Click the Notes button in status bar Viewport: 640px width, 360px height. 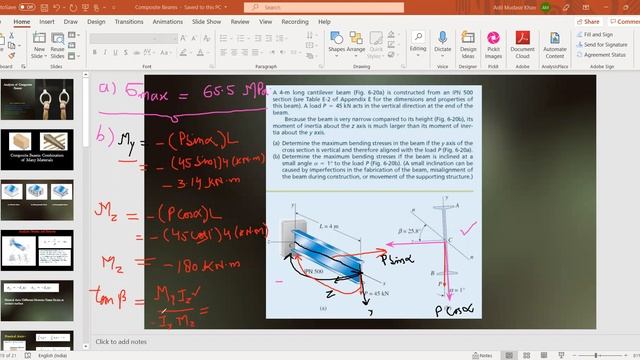(482, 356)
